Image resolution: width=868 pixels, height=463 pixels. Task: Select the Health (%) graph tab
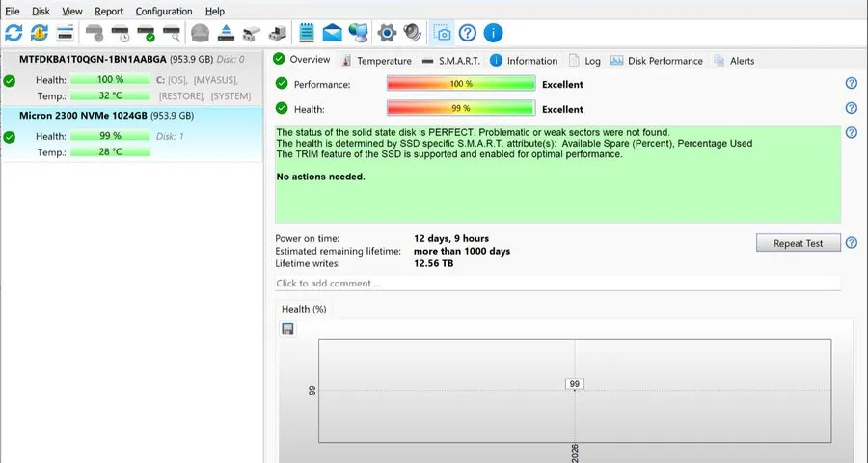tap(304, 309)
